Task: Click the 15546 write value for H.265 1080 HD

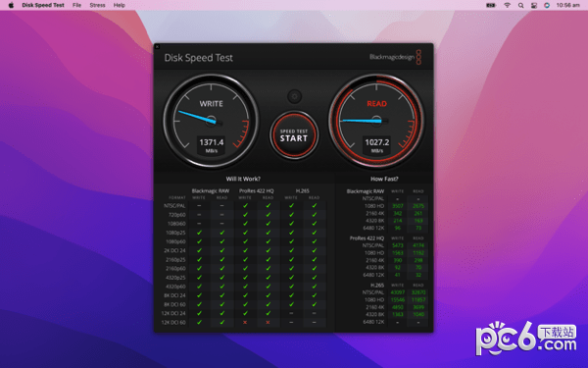Action: tap(398, 299)
